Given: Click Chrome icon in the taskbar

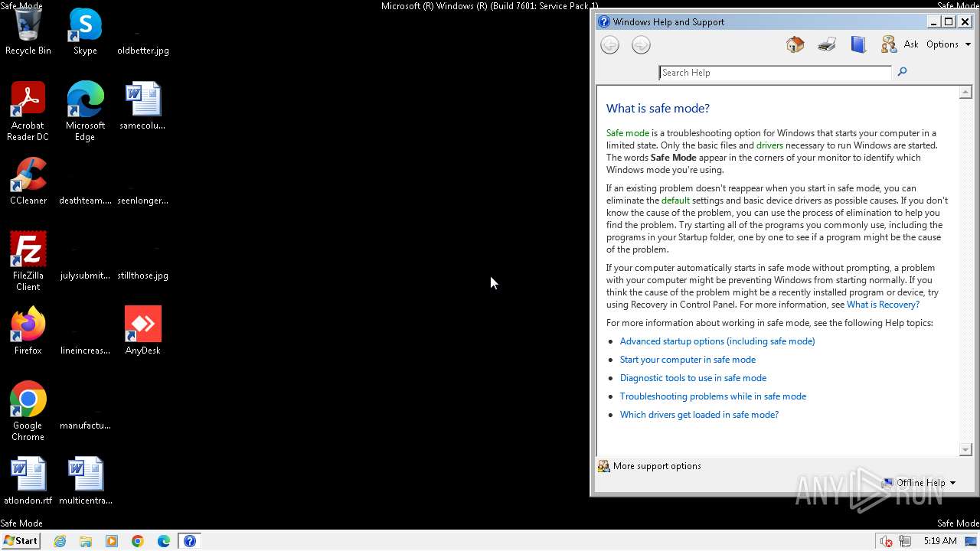Looking at the screenshot, I should click(138, 541).
